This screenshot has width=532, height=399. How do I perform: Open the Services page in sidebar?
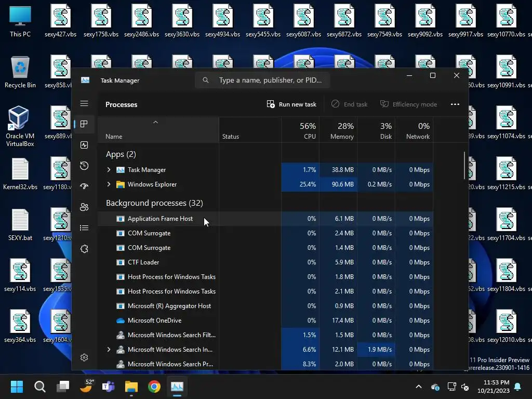point(84,249)
